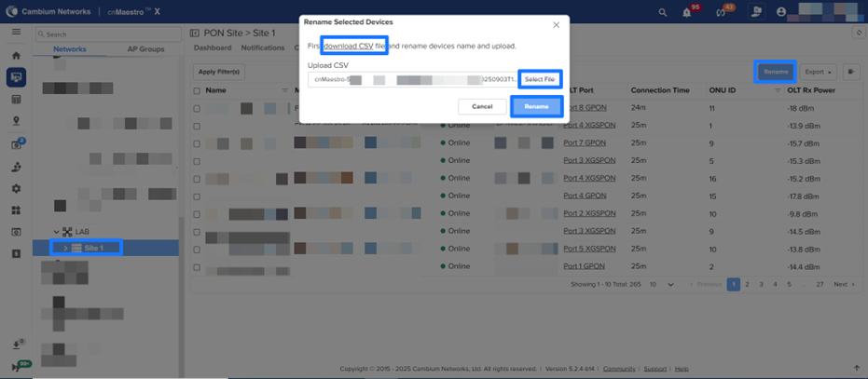The image size is (868, 379).
Task: Check the select-all checkbox beside Name header
Action: coord(197,91)
